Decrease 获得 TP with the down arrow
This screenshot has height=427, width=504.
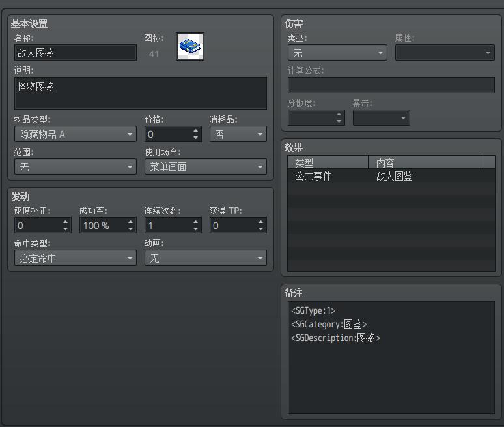point(260,229)
